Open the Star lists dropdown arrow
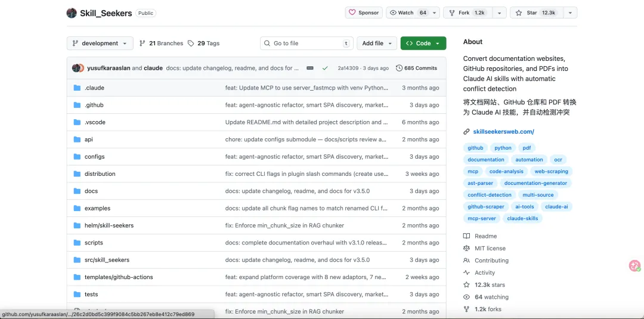Screen dimensions: 644x319 coord(570,13)
